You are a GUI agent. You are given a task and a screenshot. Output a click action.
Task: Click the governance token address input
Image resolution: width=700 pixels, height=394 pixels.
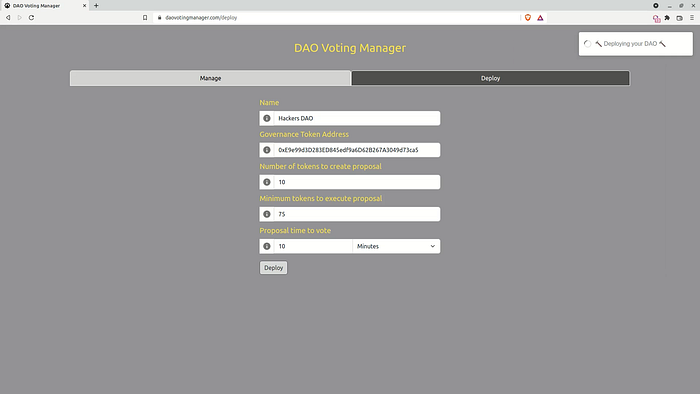tap(357, 150)
